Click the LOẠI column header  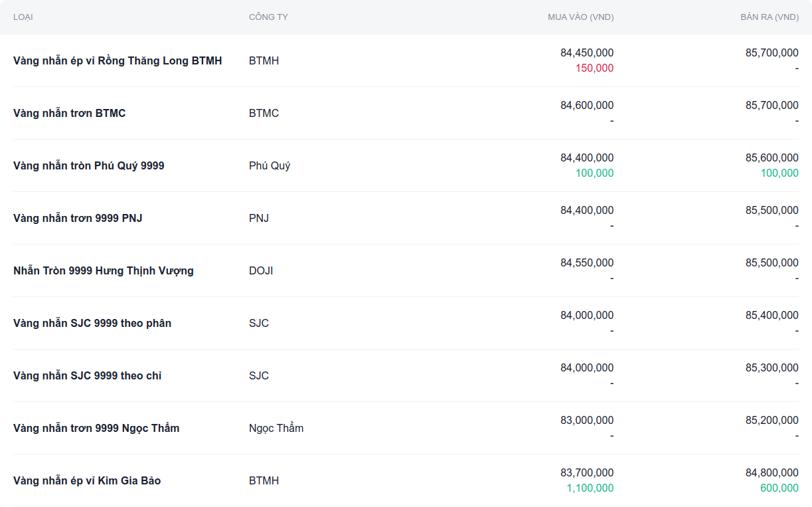pyautogui.click(x=23, y=17)
